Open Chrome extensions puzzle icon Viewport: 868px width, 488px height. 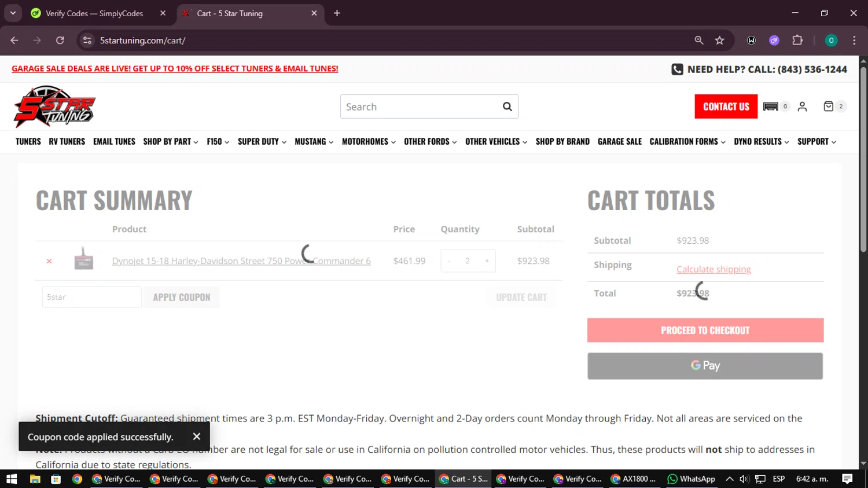click(797, 41)
